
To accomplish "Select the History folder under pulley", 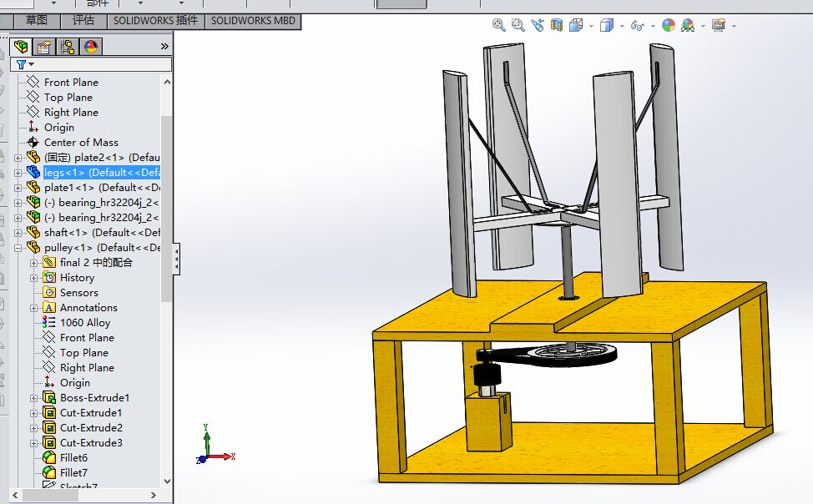I will point(77,278).
